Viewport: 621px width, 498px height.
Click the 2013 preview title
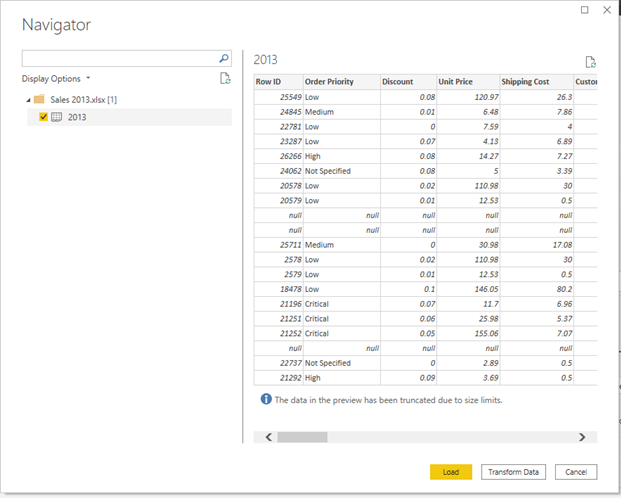pos(265,60)
